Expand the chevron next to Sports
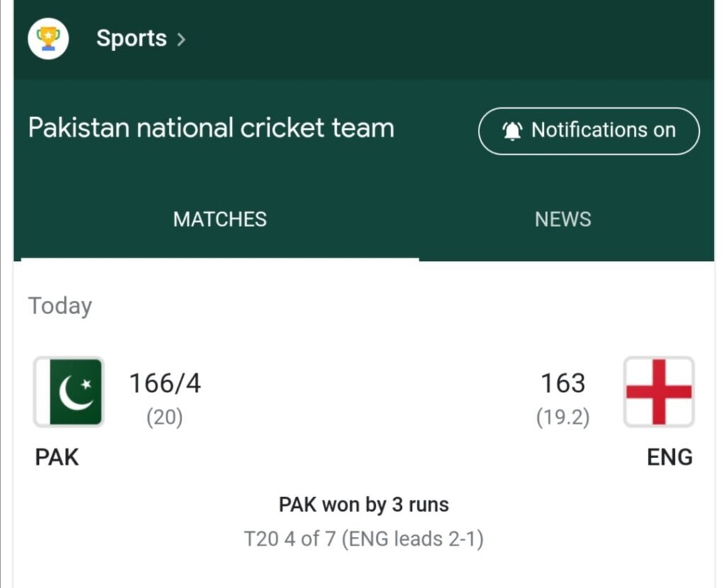 (x=181, y=40)
